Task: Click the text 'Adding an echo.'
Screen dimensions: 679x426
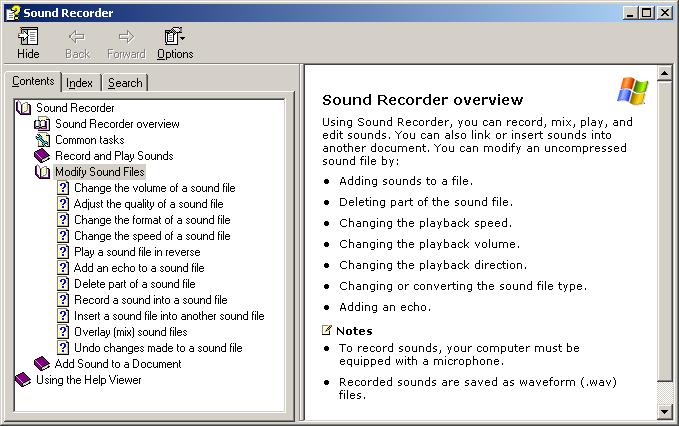Action: click(x=385, y=307)
